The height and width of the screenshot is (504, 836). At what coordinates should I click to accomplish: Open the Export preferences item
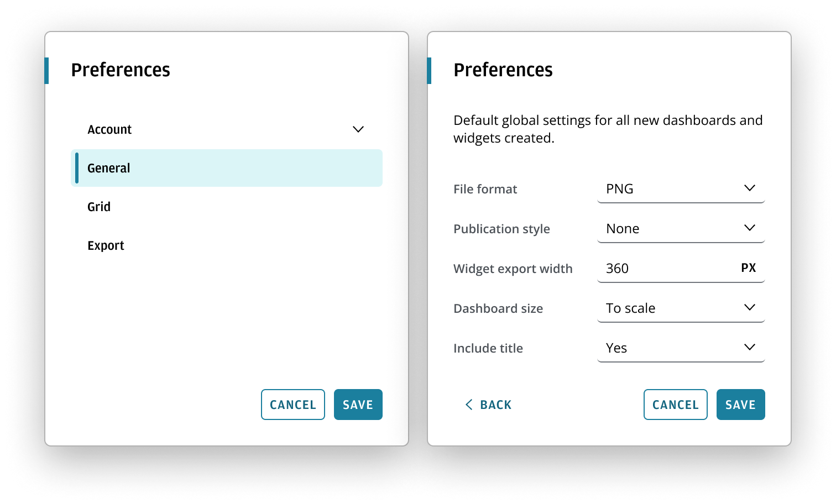(106, 245)
